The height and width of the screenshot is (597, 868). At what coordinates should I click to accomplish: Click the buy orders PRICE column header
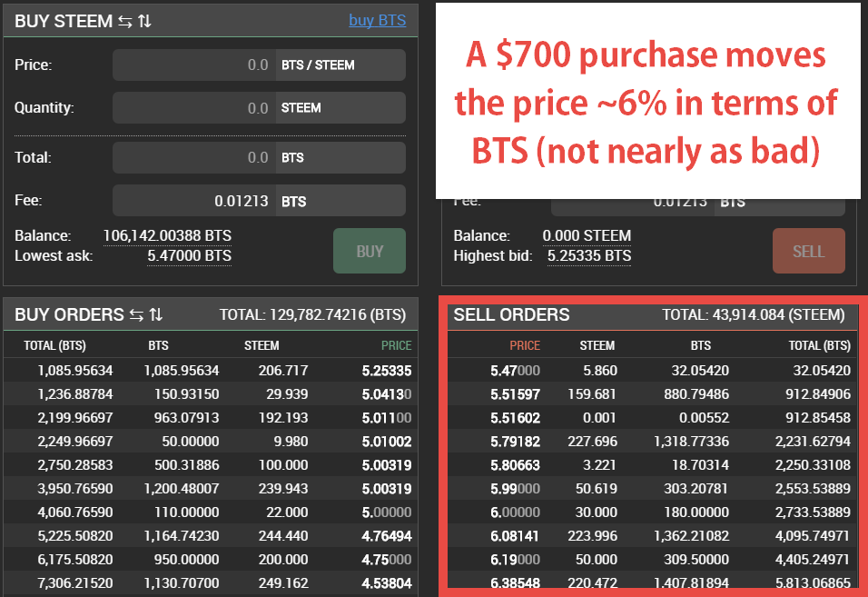click(397, 345)
